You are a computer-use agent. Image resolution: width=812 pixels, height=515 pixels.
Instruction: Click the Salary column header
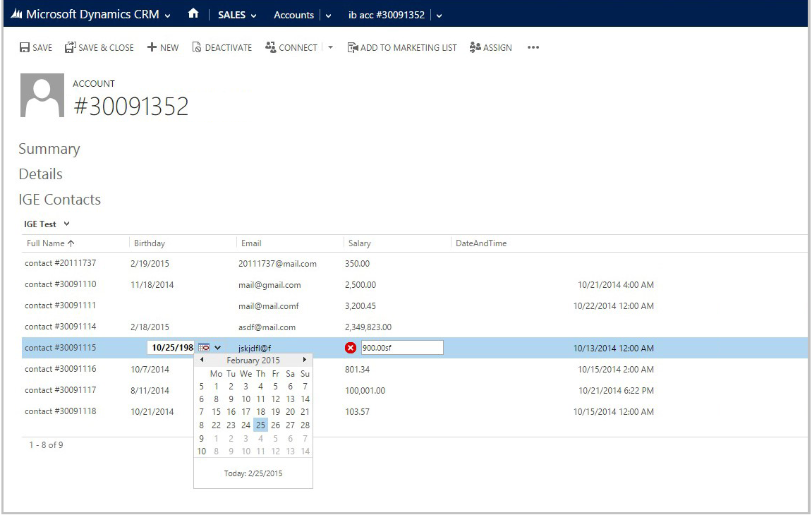(359, 243)
